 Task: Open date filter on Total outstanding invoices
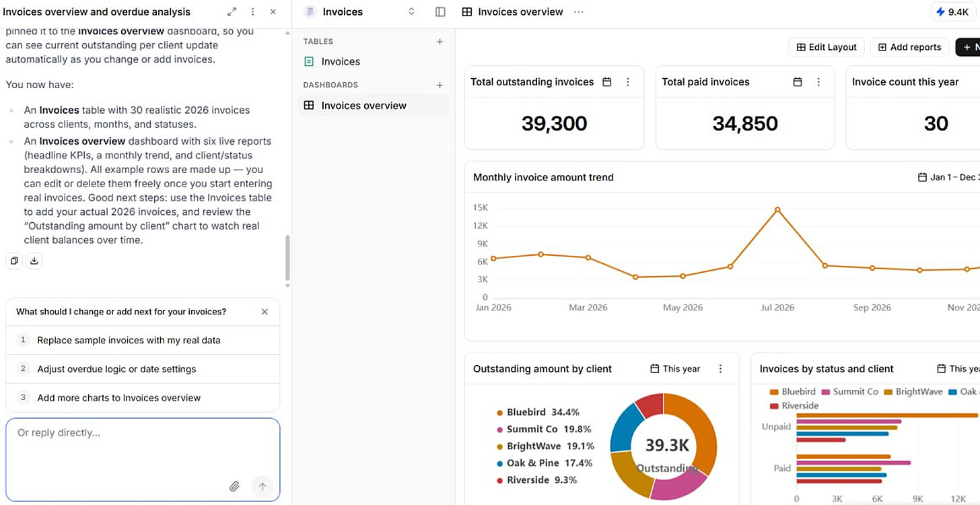tap(606, 81)
